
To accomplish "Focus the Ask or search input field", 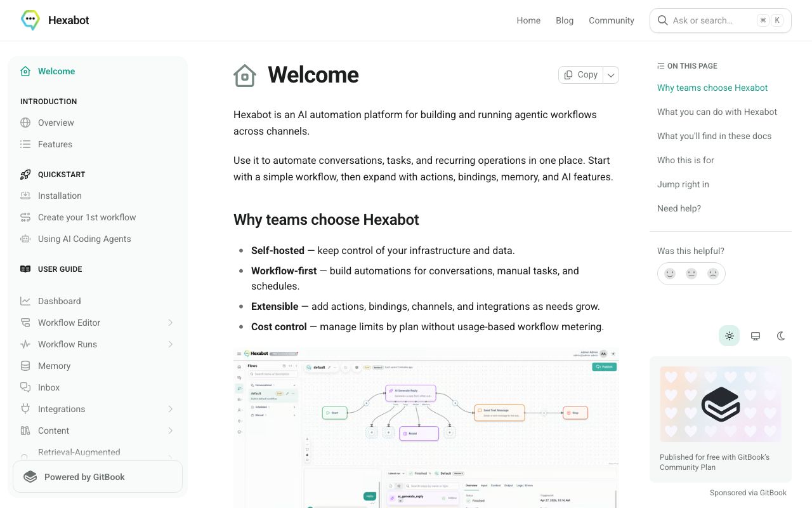I will pos(721,20).
